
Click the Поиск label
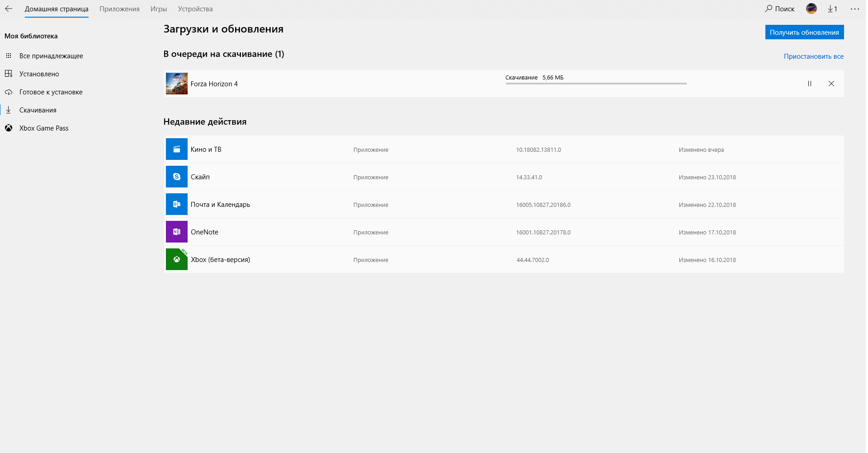click(x=784, y=9)
